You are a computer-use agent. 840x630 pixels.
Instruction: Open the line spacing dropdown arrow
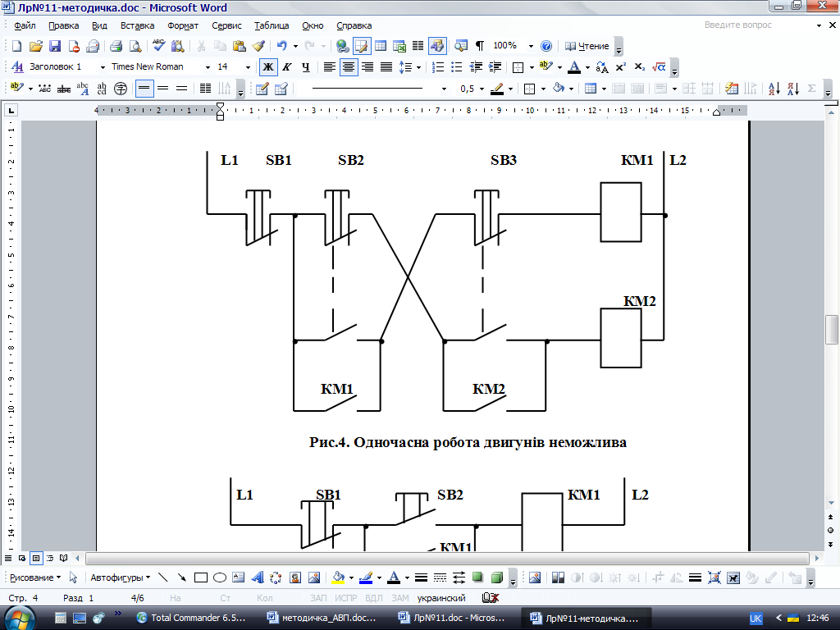(x=418, y=67)
